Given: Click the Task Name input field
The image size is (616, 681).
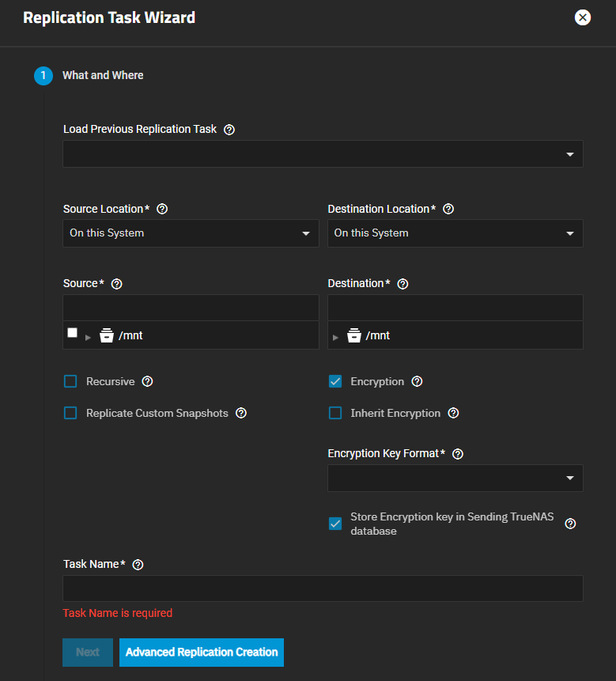Looking at the screenshot, I should (323, 588).
